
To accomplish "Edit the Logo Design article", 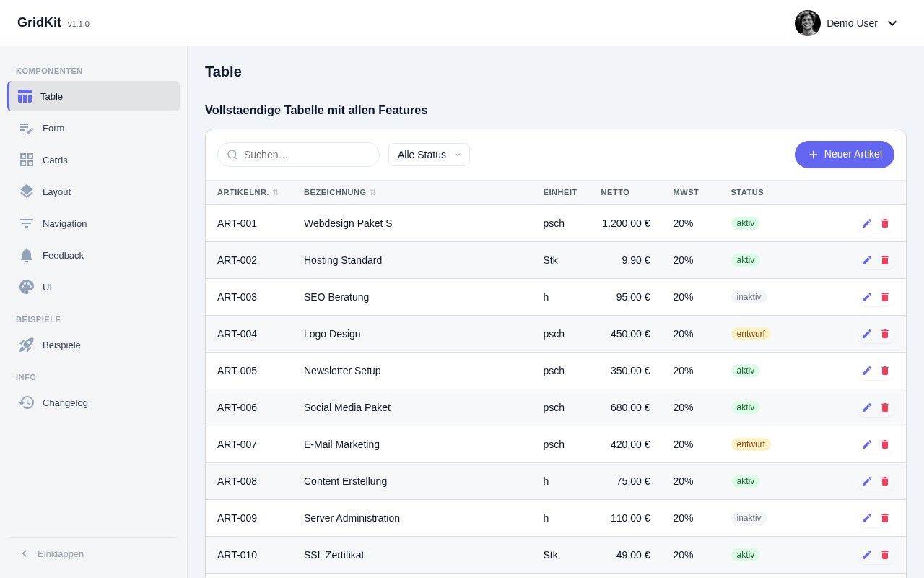I will (867, 334).
